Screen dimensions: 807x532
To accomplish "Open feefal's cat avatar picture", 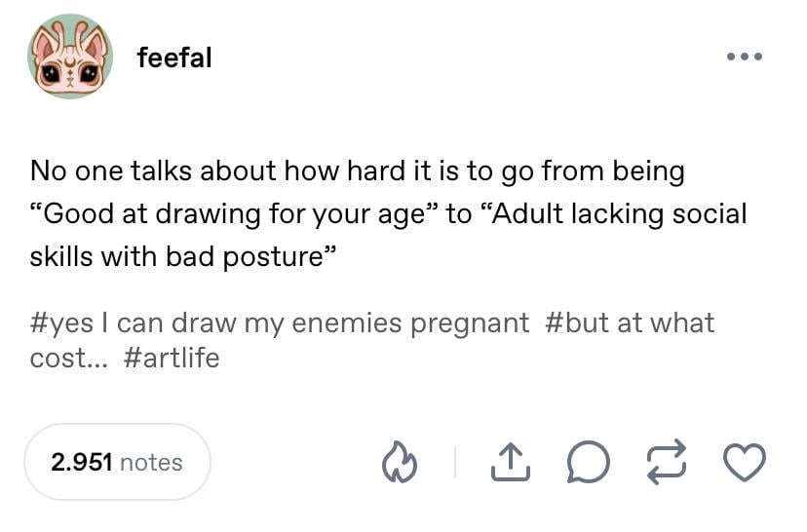I will (70, 57).
